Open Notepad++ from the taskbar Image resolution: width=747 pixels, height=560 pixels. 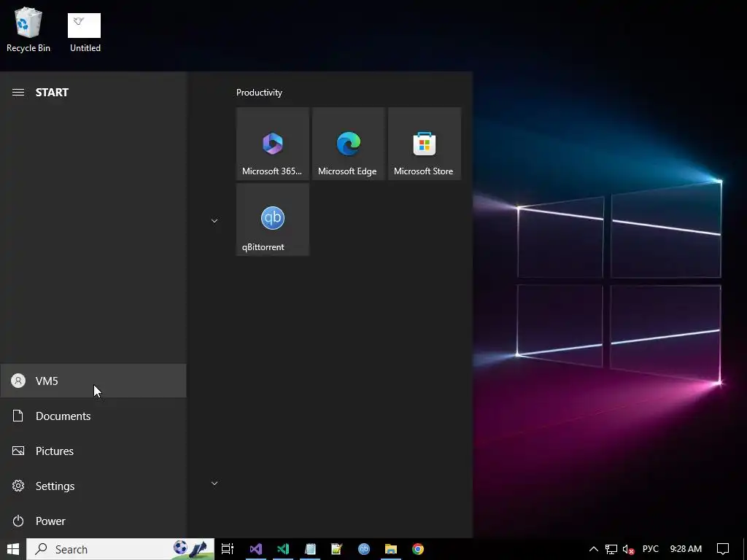pos(337,549)
